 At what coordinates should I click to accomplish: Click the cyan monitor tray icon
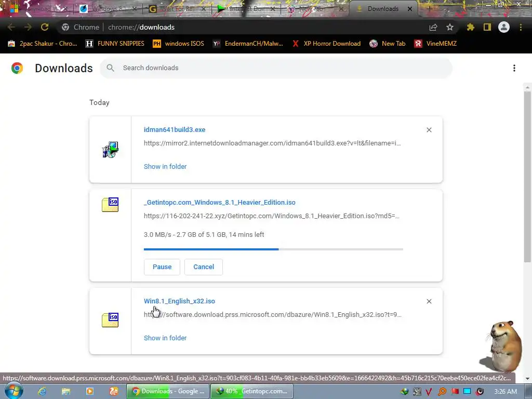click(467, 392)
